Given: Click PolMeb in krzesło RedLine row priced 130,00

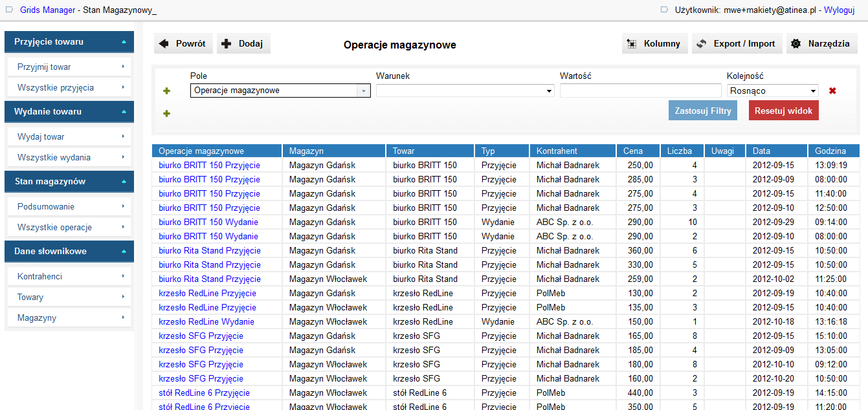Looking at the screenshot, I should pyautogui.click(x=573, y=293).
